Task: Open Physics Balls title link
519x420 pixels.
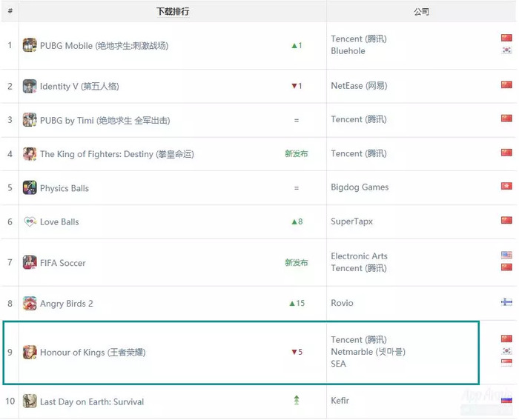Action: pyautogui.click(x=65, y=188)
